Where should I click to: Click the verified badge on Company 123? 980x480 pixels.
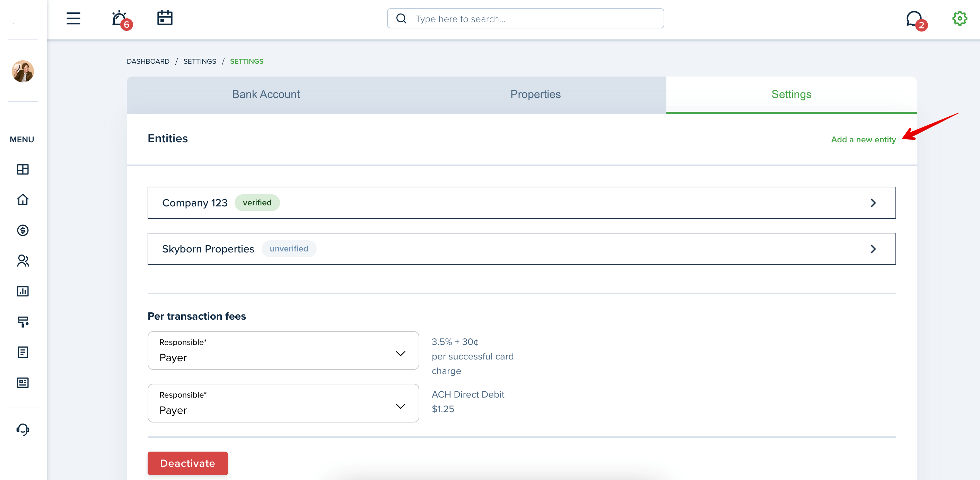tap(257, 203)
